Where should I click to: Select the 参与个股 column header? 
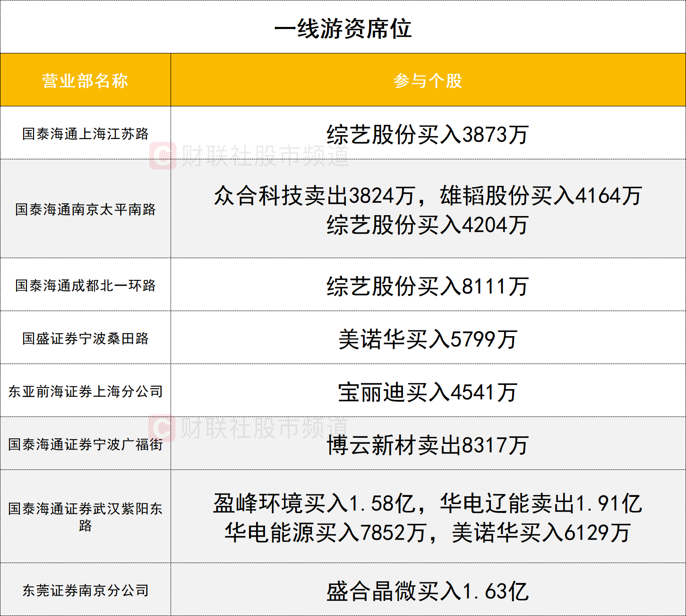point(428,81)
